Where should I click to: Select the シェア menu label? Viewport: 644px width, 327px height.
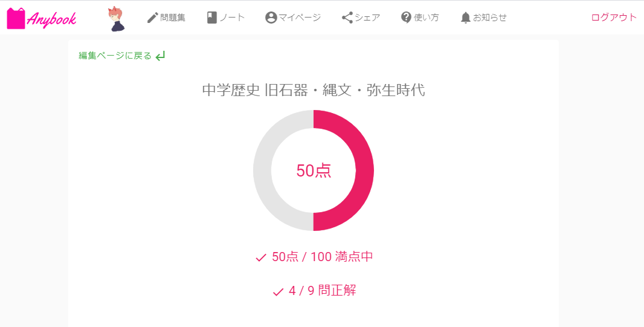pos(367,18)
